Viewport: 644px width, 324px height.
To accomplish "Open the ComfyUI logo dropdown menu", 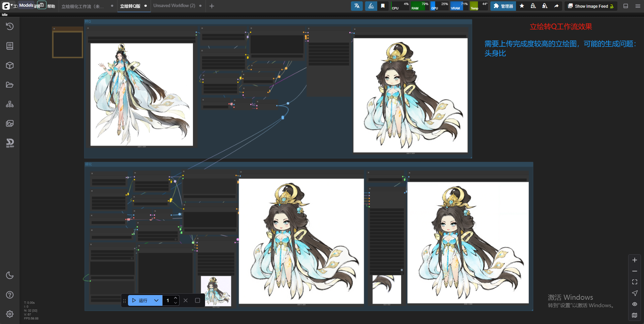I will pyautogui.click(x=7, y=6).
